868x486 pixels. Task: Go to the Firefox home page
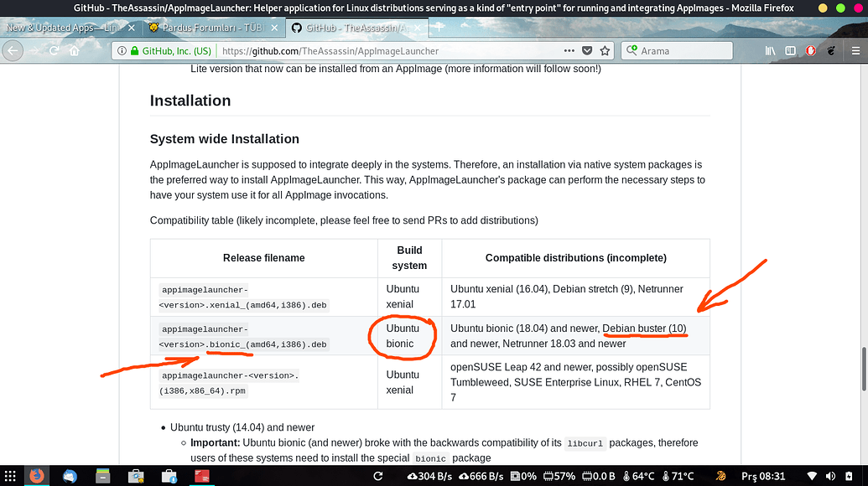point(75,50)
